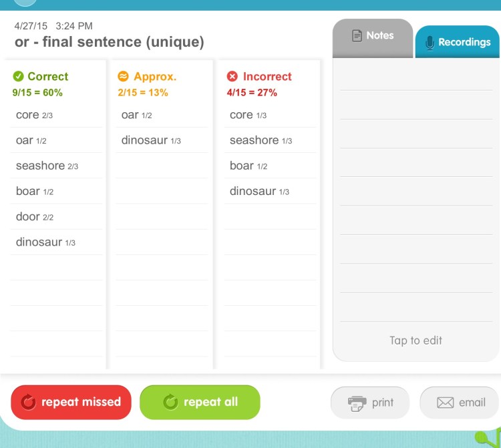The height and width of the screenshot is (448, 501).
Task: Click the circular arrow on repeat missed
Action: point(28,402)
